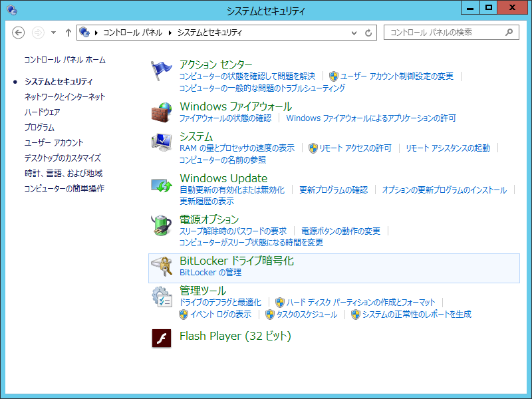This screenshot has width=532, height=399.
Task: Click システムの正常性のレポートを生成
Action: point(417,315)
